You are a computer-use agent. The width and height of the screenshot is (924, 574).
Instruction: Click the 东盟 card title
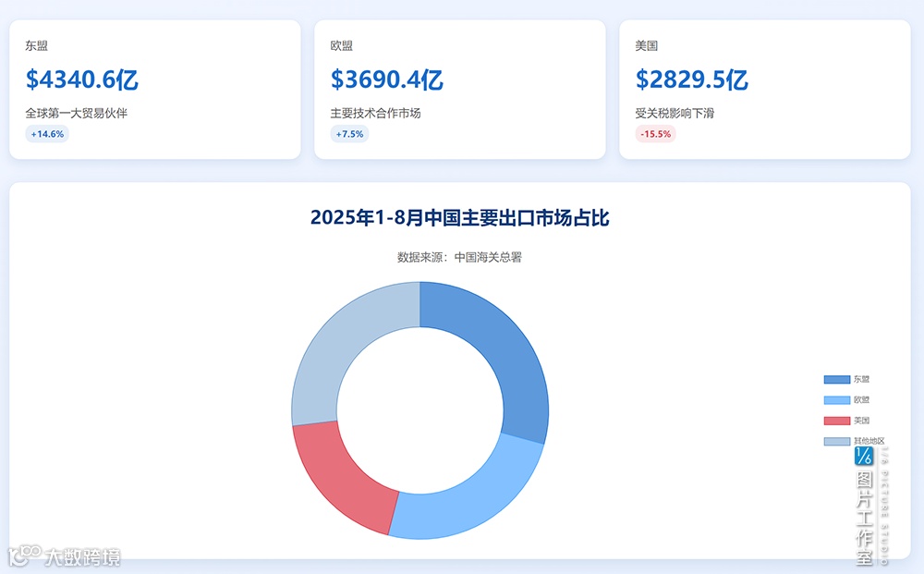click(x=37, y=46)
